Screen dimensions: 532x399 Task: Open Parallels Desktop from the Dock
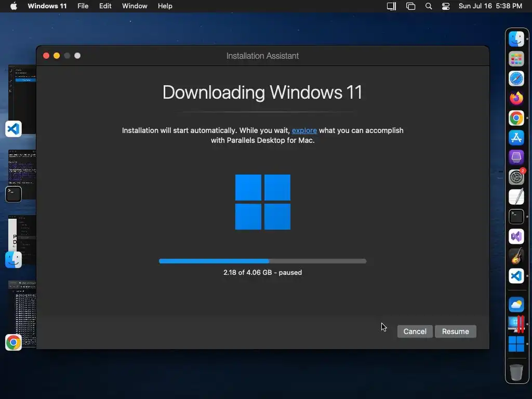(x=516, y=324)
